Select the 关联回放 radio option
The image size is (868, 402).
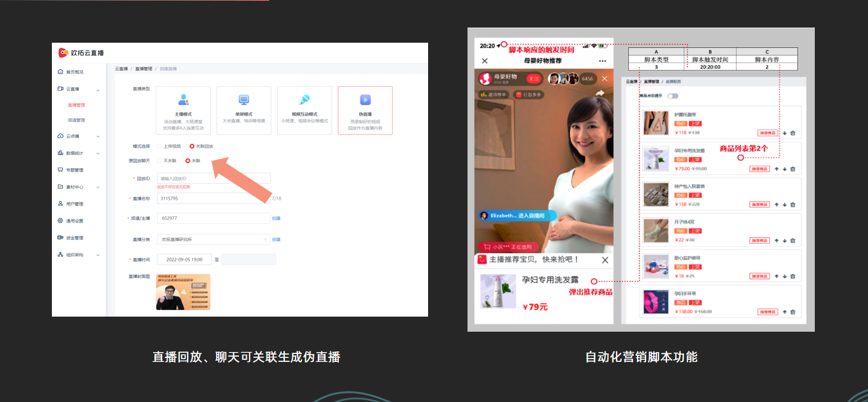tap(192, 146)
